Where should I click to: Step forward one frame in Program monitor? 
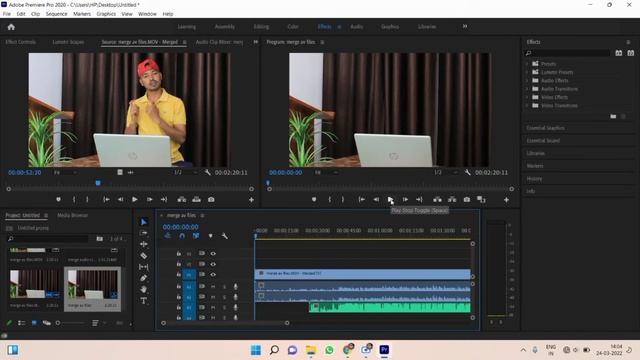click(405, 200)
